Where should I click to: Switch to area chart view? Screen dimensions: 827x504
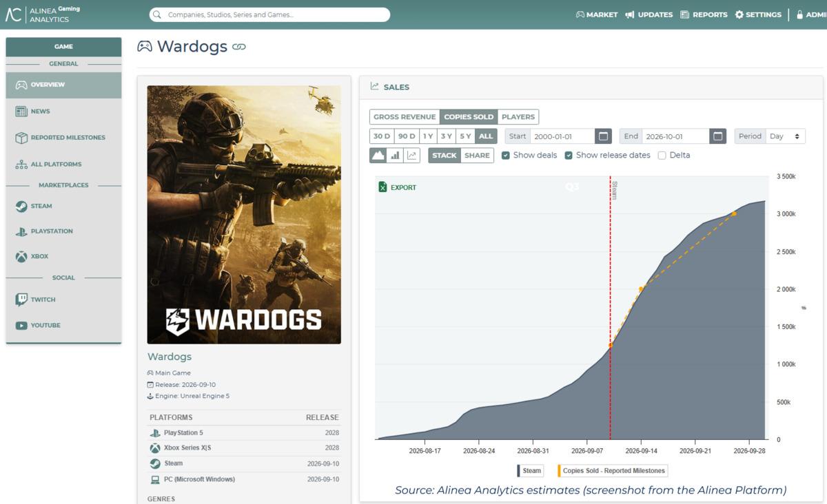pos(378,156)
